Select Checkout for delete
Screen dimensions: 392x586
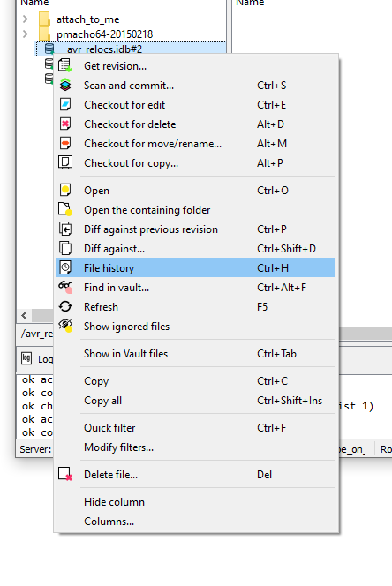195,124
